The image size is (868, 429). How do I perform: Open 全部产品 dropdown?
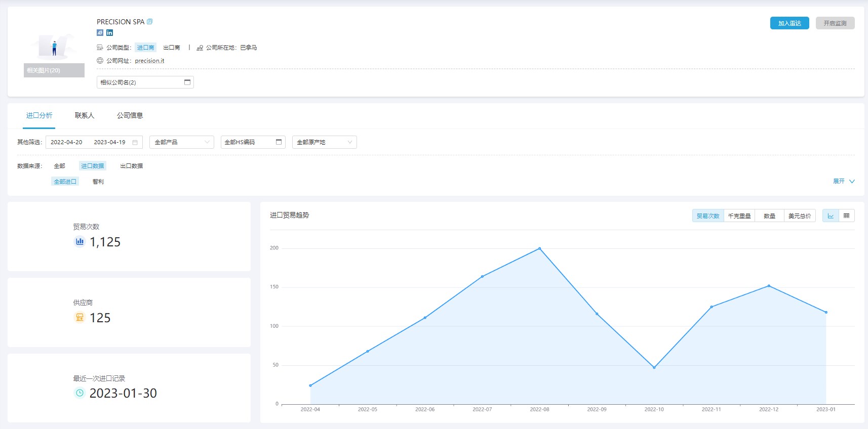[182, 142]
